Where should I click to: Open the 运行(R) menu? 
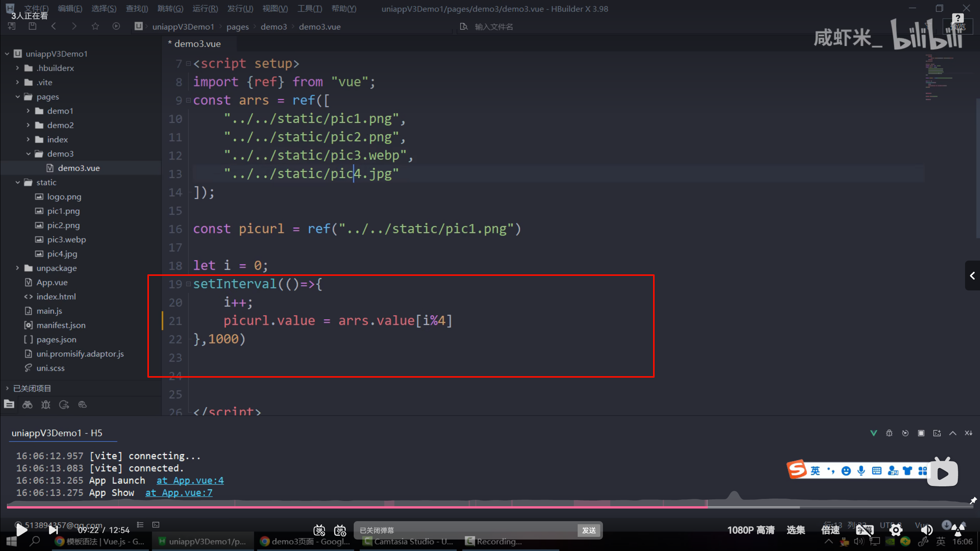point(205,8)
